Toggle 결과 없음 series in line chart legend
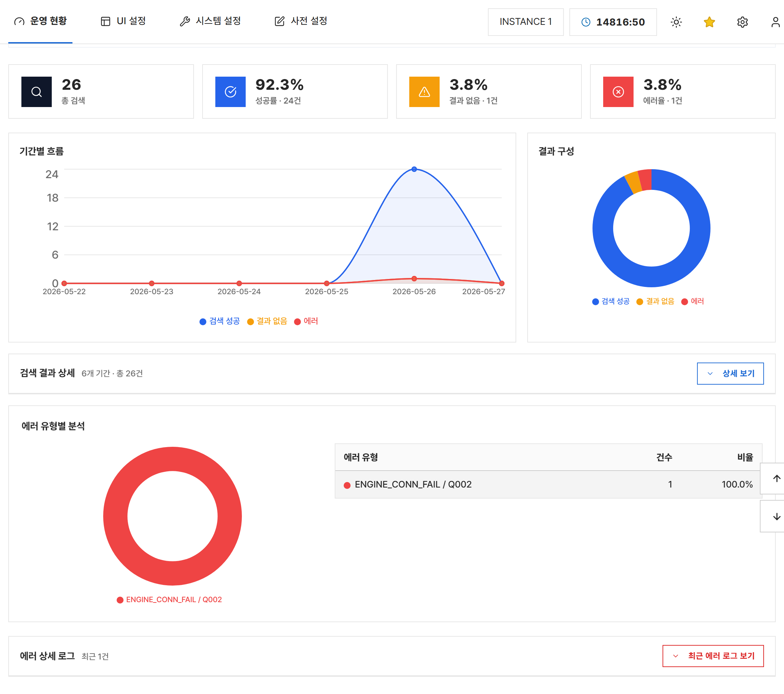 267,321
